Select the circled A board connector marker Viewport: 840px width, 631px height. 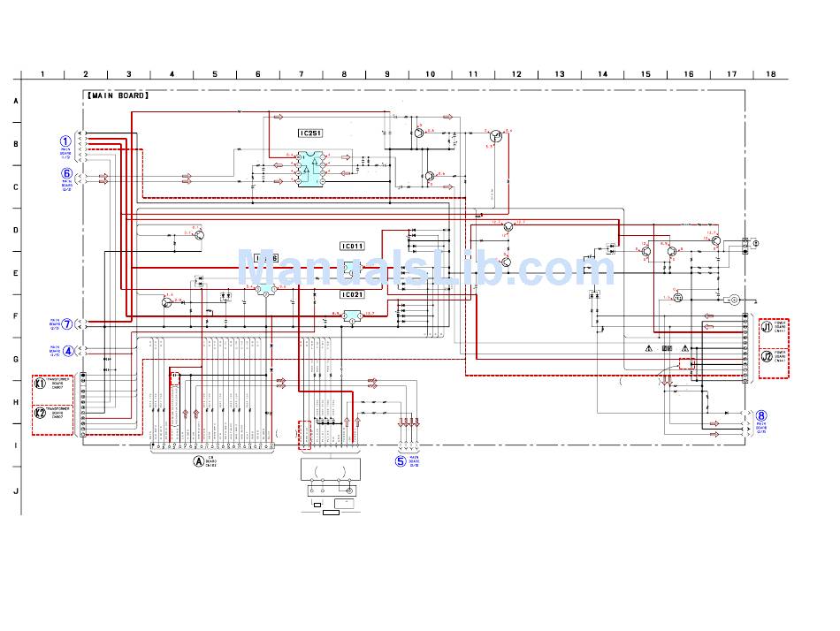point(199,461)
